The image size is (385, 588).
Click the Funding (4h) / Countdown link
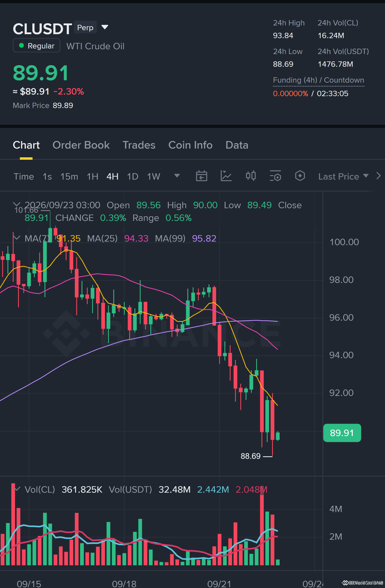(318, 80)
